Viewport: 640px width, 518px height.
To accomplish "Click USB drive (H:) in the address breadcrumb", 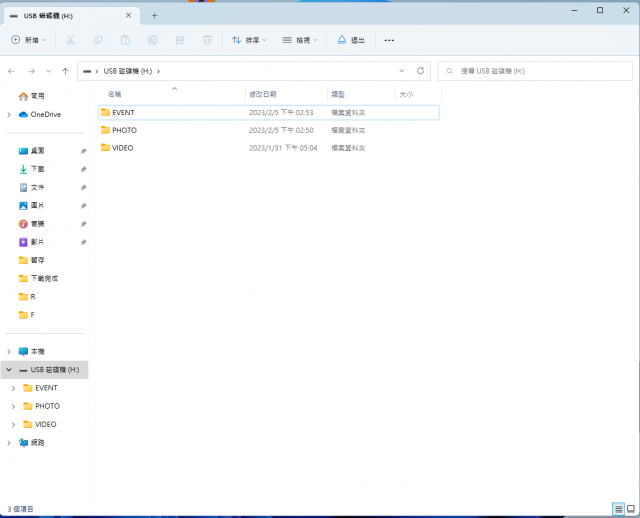I will pos(128,71).
